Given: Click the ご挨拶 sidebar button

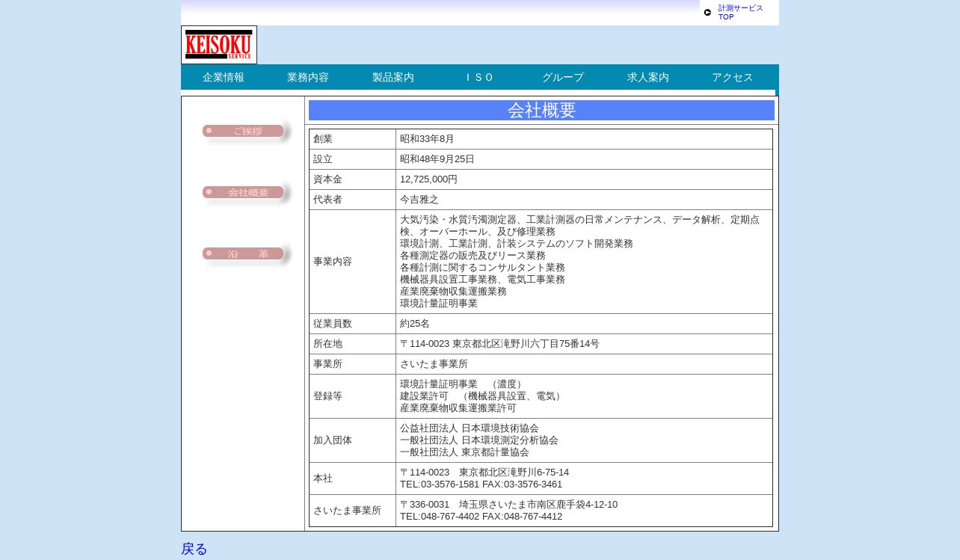Looking at the screenshot, I should (244, 132).
